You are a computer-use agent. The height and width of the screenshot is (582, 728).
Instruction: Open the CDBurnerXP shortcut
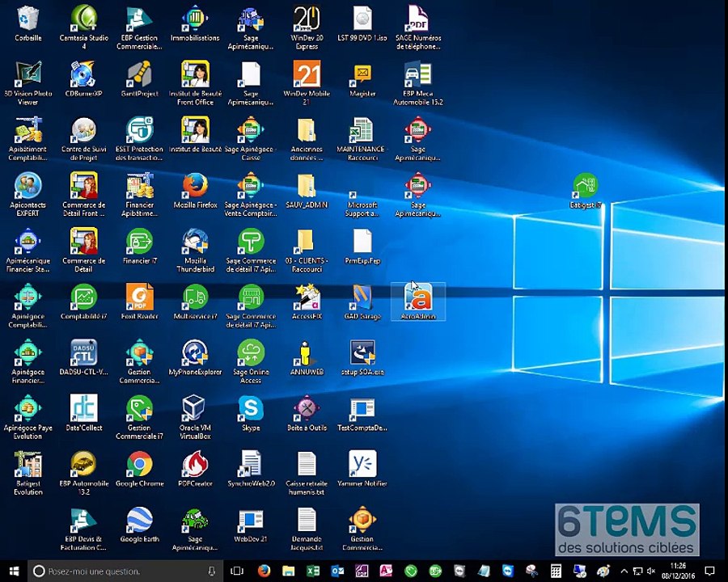coord(83,79)
